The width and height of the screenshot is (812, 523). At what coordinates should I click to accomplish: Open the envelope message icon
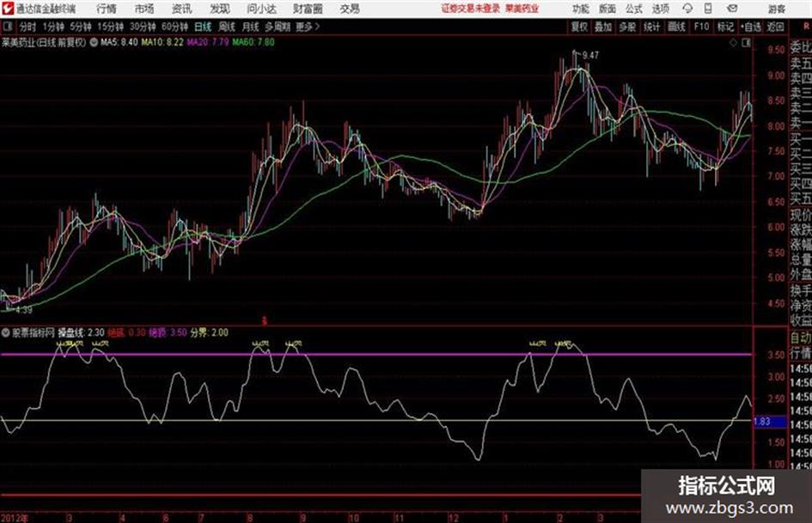tap(732, 9)
